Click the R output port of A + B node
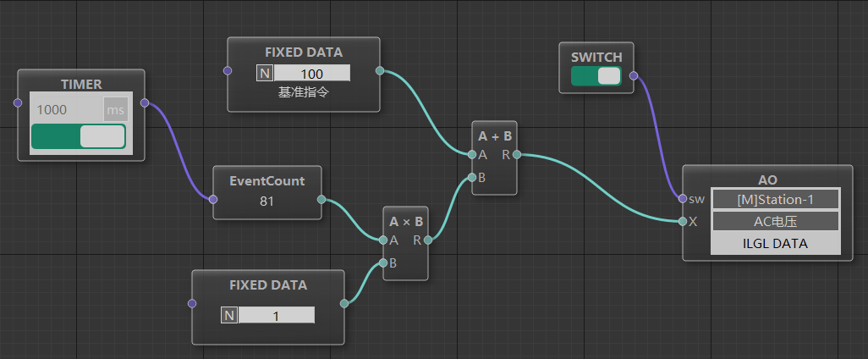 point(516,155)
